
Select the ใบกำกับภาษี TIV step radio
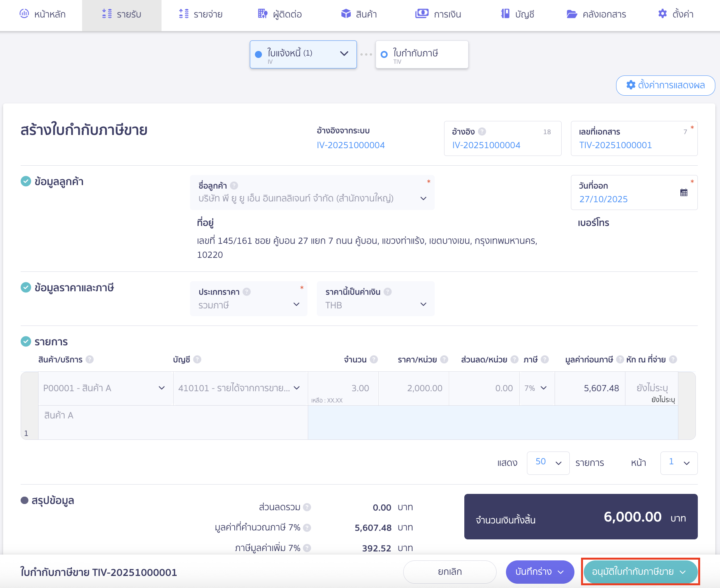pyautogui.click(x=384, y=54)
